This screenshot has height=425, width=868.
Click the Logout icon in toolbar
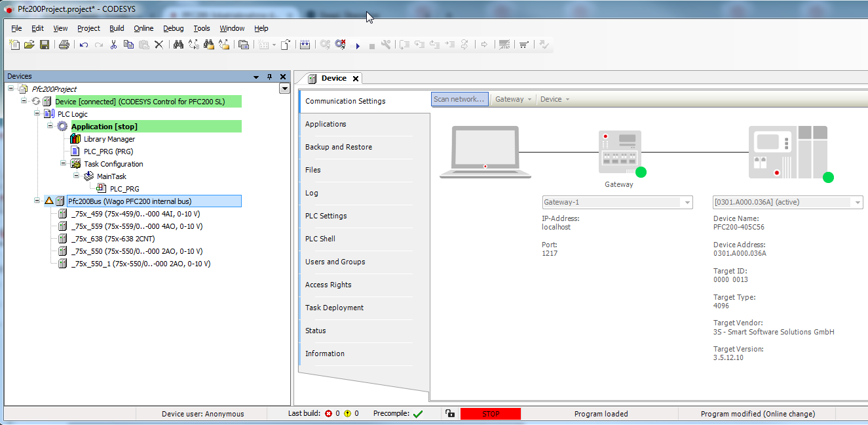341,45
